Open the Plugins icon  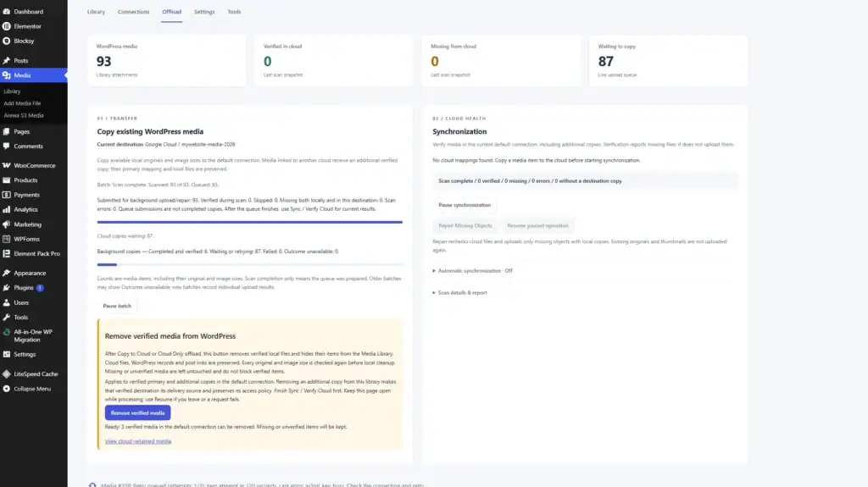tap(6, 288)
